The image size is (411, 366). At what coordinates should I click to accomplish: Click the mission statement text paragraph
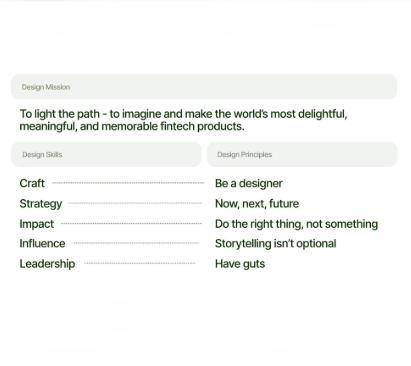click(183, 120)
